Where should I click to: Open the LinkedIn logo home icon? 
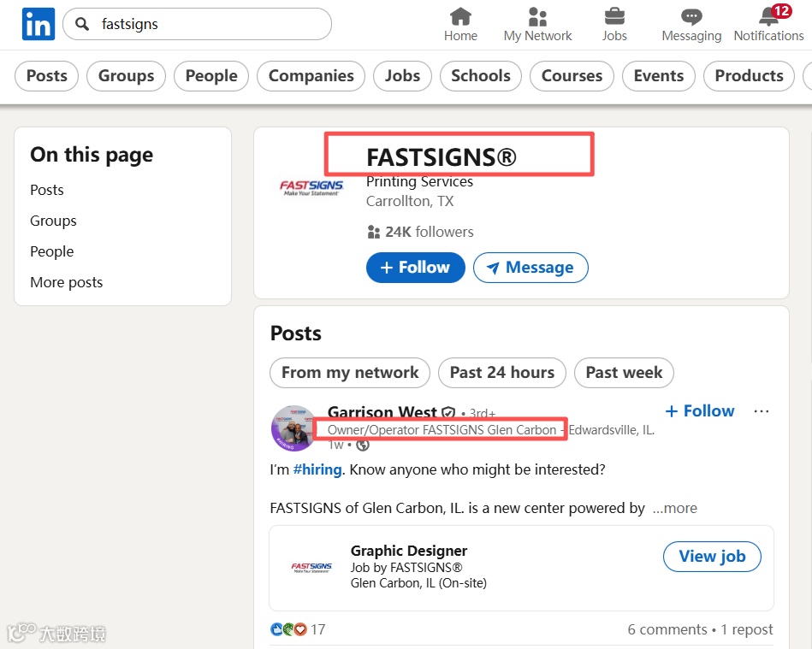39,24
